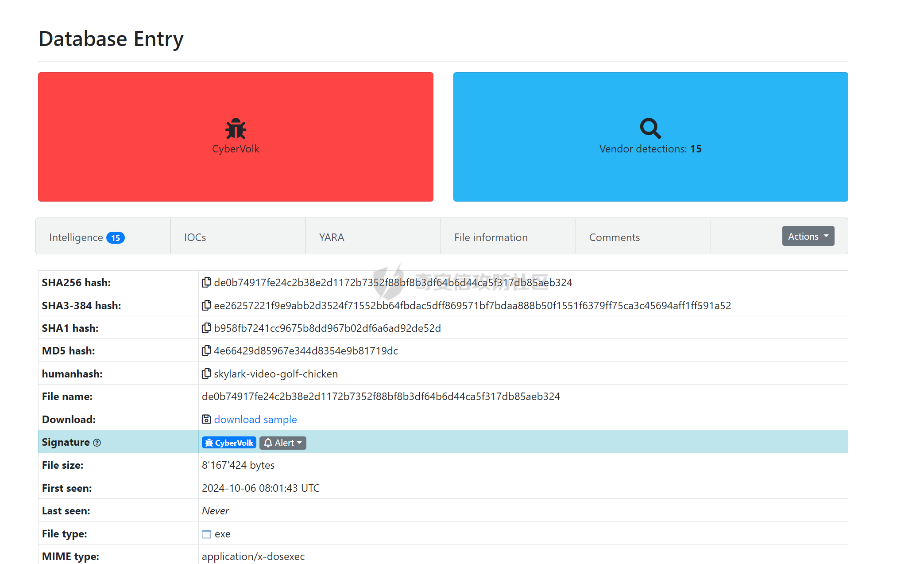Copy the SHA1 hash with clipboard icon

coord(206,328)
